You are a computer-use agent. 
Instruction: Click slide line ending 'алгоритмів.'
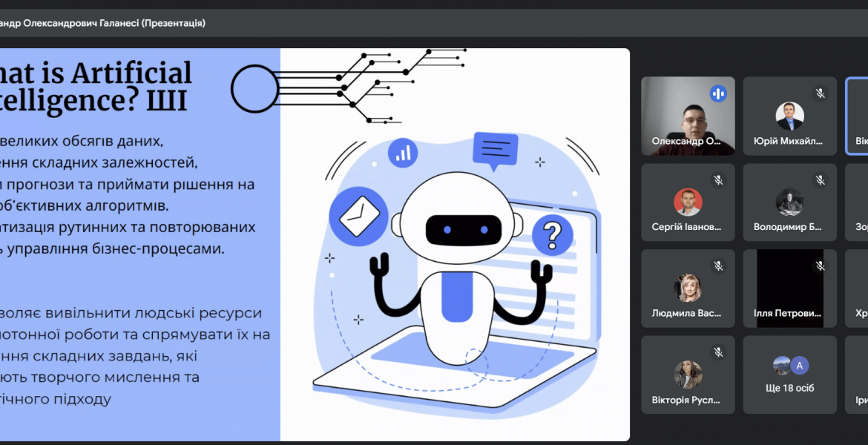(x=84, y=205)
